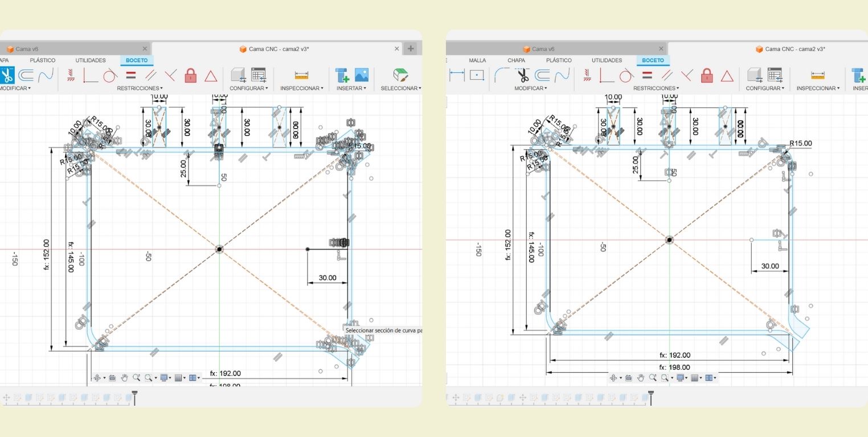
Task: Open CHAPA ribbon tab in right screenshot
Action: click(x=516, y=60)
